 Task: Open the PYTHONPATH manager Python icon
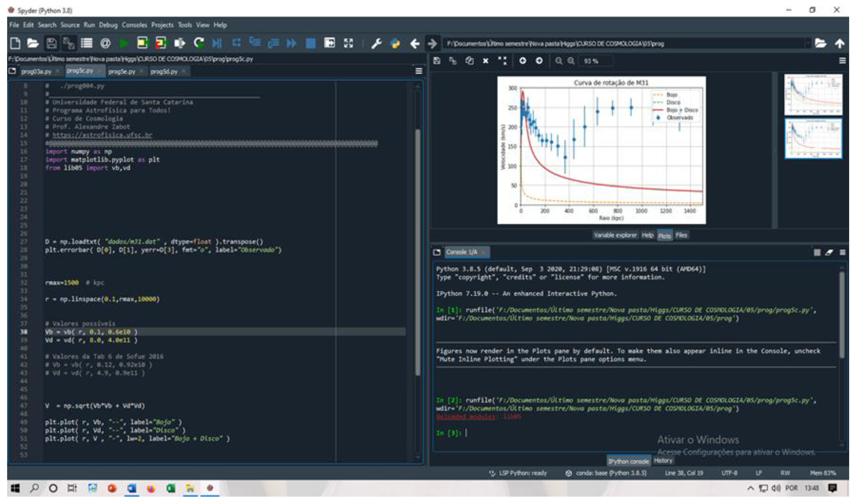pos(395,43)
